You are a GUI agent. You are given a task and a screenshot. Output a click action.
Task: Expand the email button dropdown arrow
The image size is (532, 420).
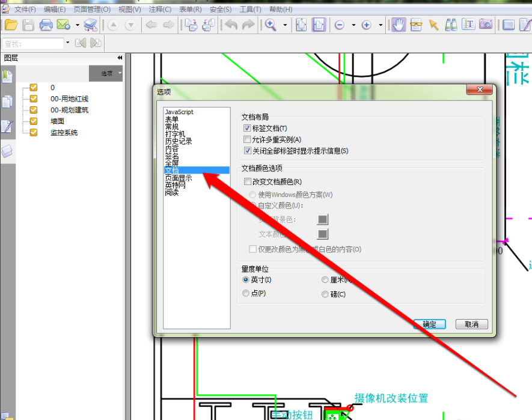(x=78, y=25)
